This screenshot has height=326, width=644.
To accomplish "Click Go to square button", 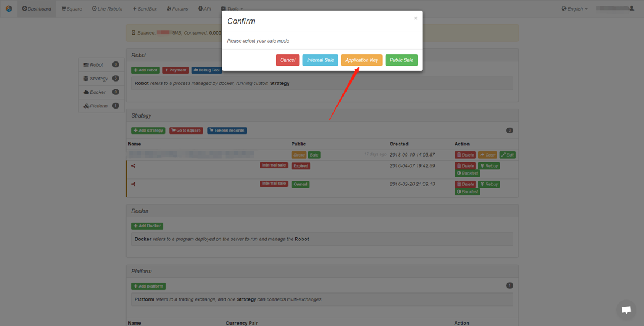I will (x=186, y=131).
